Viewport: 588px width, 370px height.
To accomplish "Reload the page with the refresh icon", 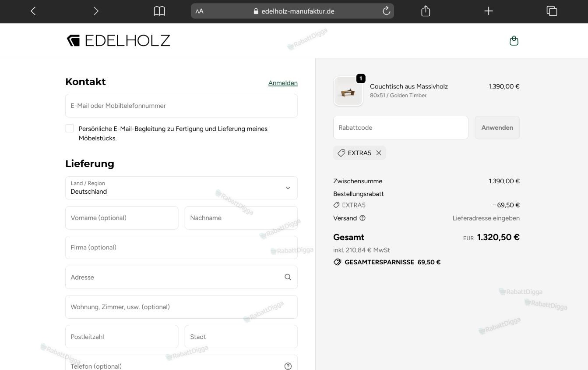I will click(386, 11).
